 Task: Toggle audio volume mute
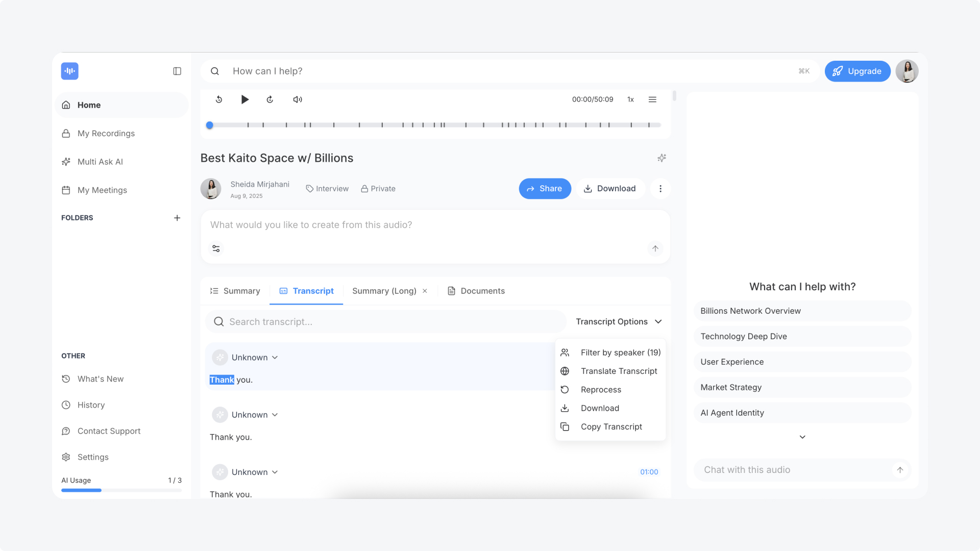click(298, 99)
